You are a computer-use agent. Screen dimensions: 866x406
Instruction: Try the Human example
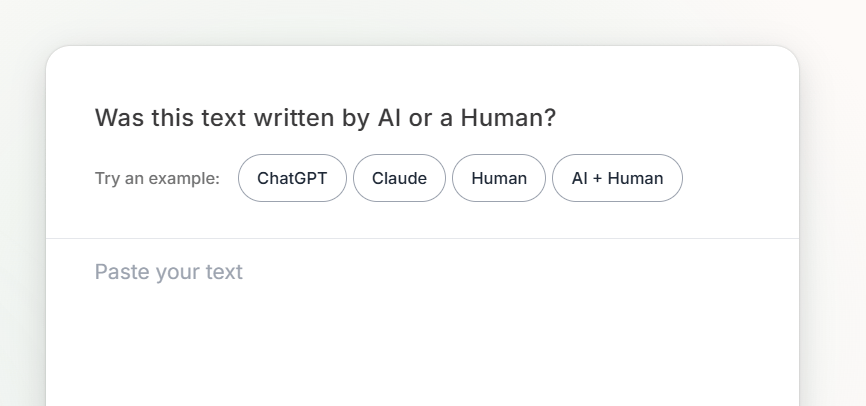tap(499, 178)
